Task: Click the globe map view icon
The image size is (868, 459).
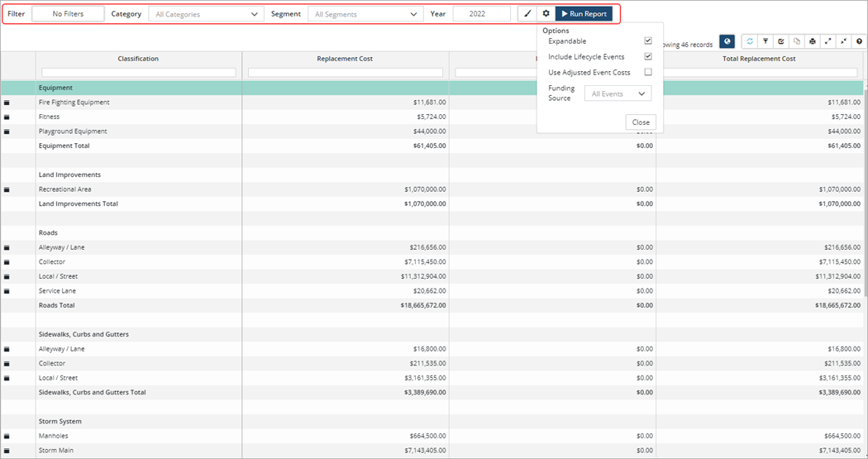Action: click(727, 41)
